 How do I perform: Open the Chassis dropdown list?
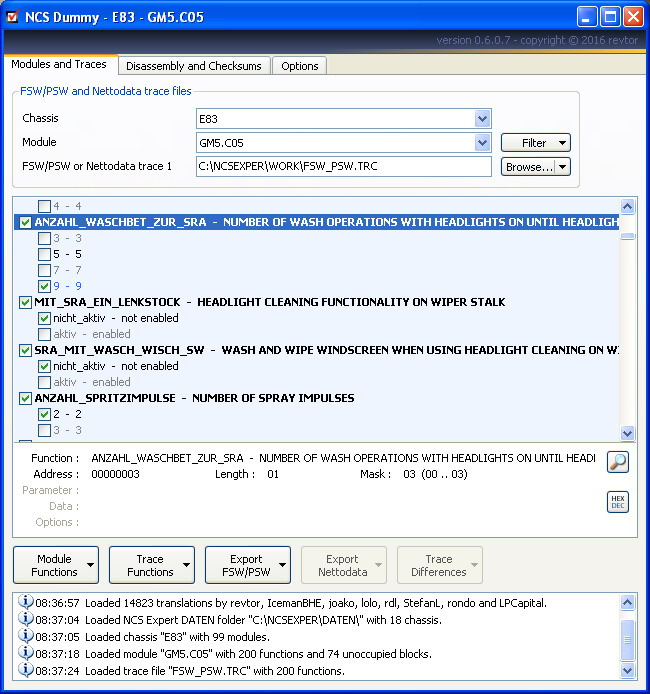click(482, 119)
